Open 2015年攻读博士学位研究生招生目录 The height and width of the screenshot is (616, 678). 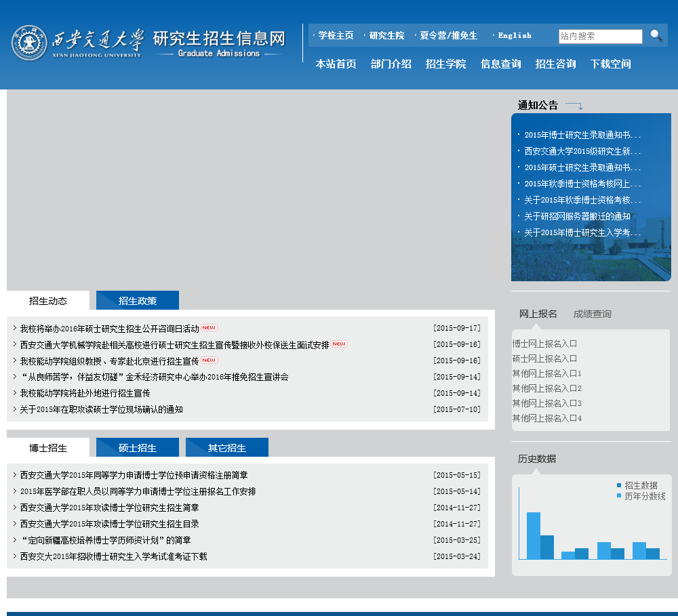click(109, 524)
